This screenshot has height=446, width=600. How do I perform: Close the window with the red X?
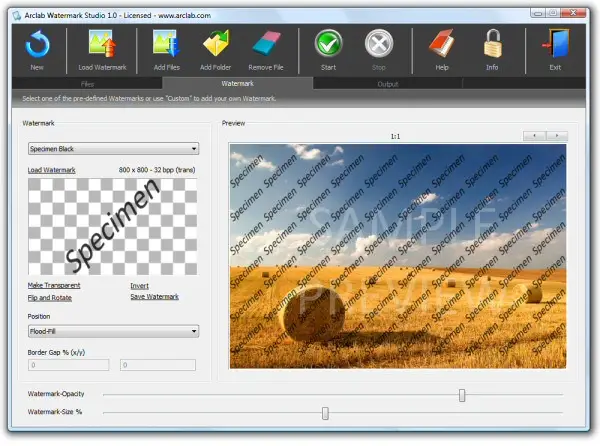pyautogui.click(x=573, y=13)
